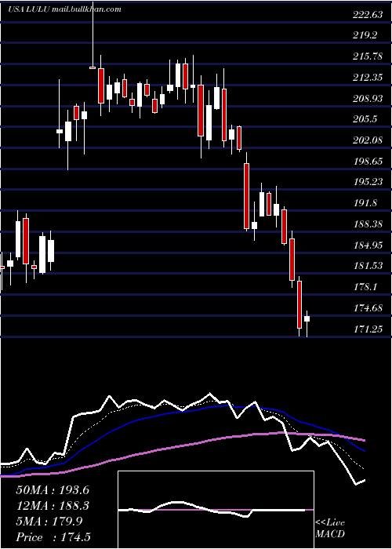Image resolution: width=392 pixels, height=549 pixels.
Task: Select the 178.1 price axis label
Action: click(x=365, y=287)
